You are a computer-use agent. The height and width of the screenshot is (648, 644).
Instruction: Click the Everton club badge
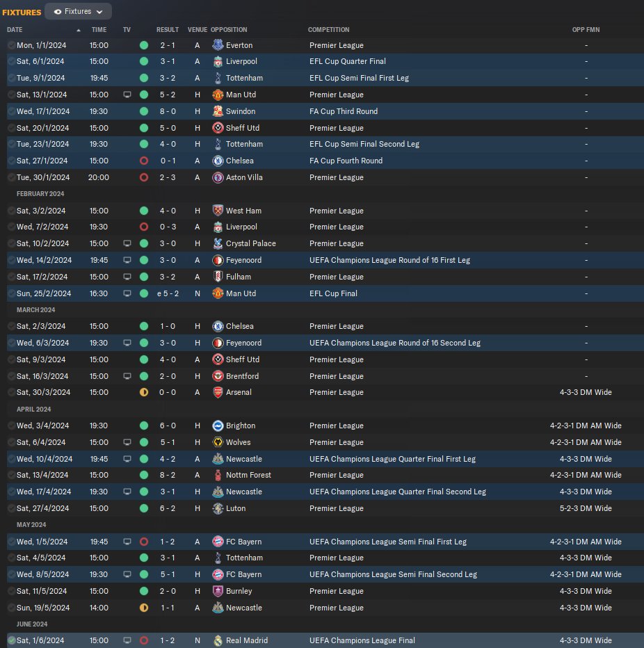pos(218,45)
